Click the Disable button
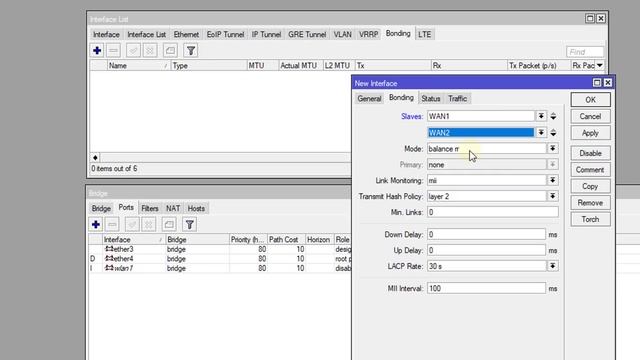 pyautogui.click(x=590, y=153)
